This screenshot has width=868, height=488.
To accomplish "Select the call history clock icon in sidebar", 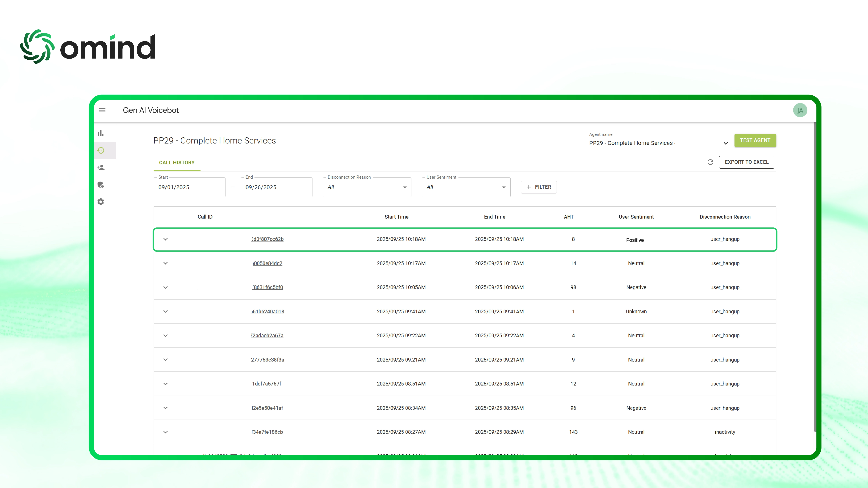I will [x=100, y=150].
